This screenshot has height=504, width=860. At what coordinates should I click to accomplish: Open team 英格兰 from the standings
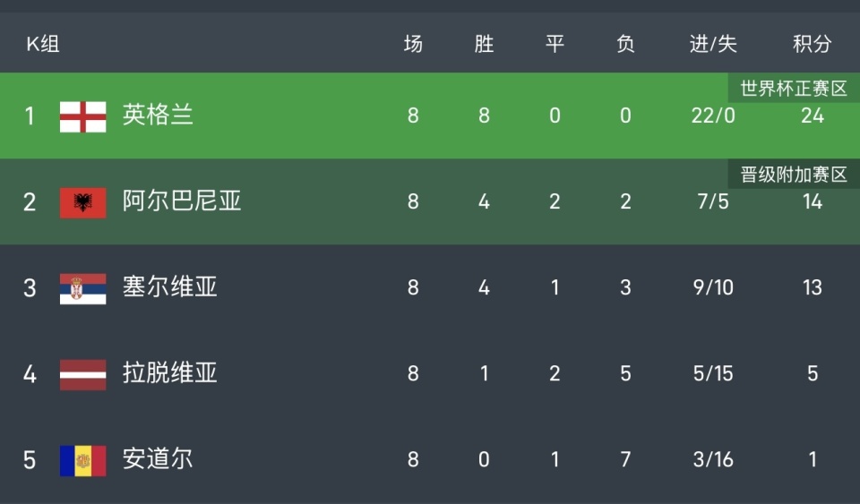[x=158, y=115]
